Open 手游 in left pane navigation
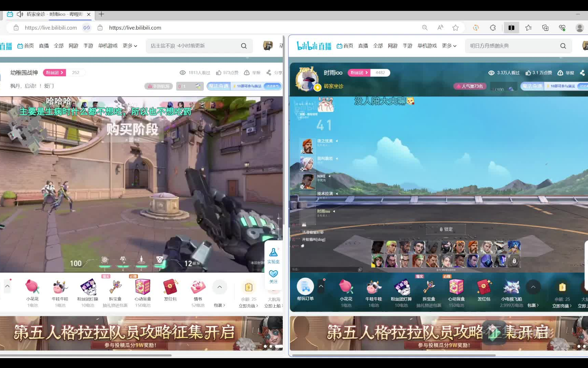The width and height of the screenshot is (588, 368). tap(88, 46)
